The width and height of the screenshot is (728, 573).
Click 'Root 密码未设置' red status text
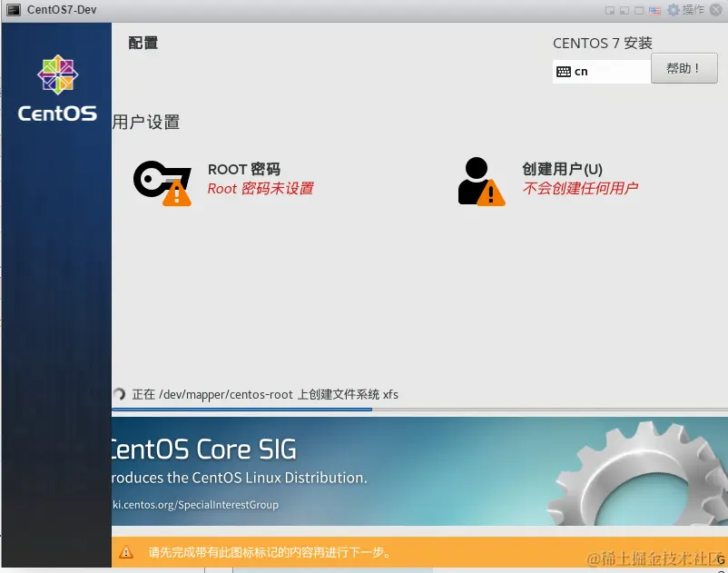(x=261, y=189)
